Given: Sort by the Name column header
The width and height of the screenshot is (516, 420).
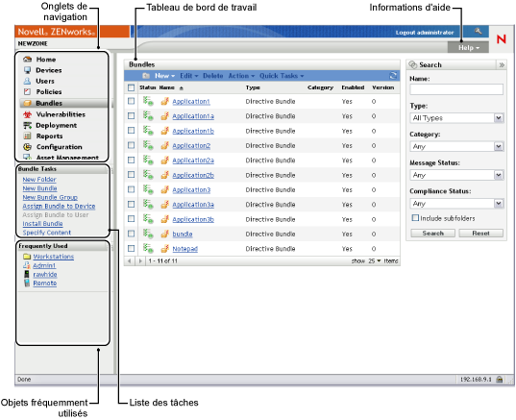Looking at the screenshot, I should pyautogui.click(x=167, y=87).
